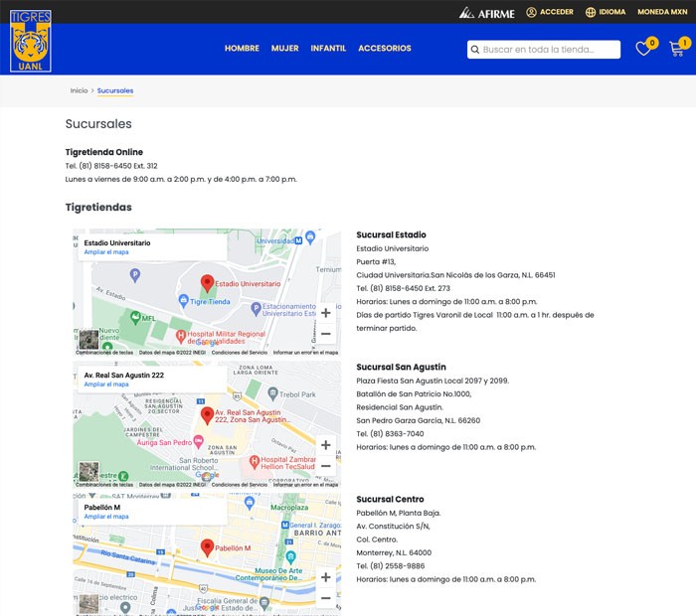Switch Estadio map to satellite thumbnail
Viewport: 696px width, 616px height.
coord(88,340)
